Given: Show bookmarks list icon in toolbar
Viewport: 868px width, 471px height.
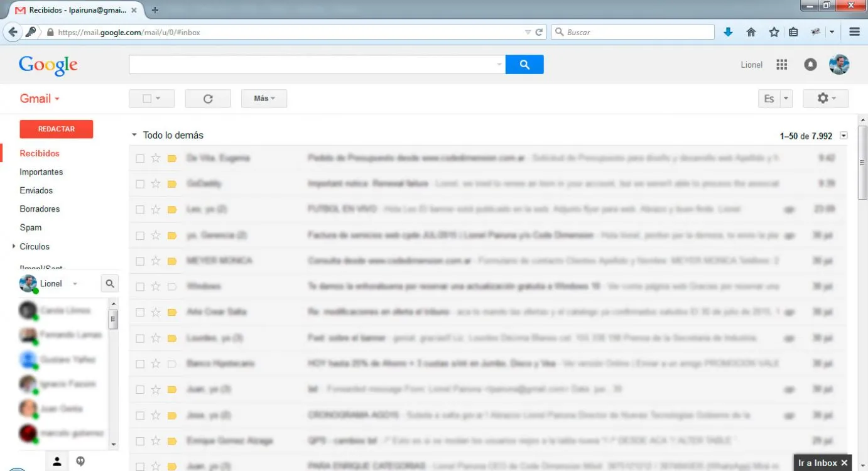Looking at the screenshot, I should [793, 32].
